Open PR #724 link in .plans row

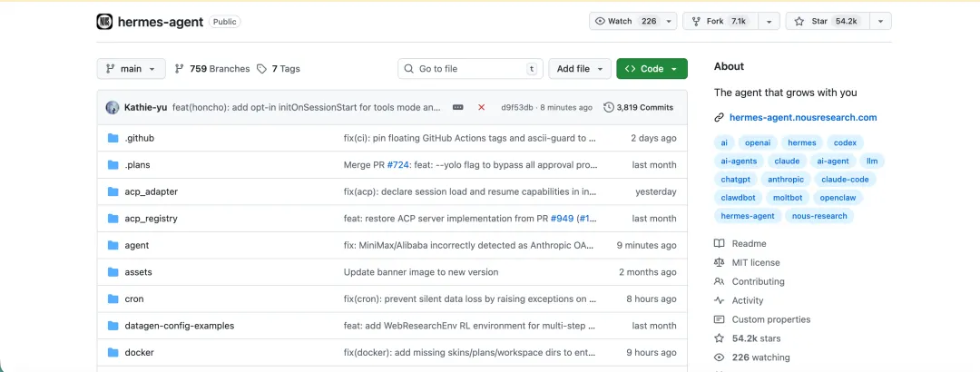point(397,165)
